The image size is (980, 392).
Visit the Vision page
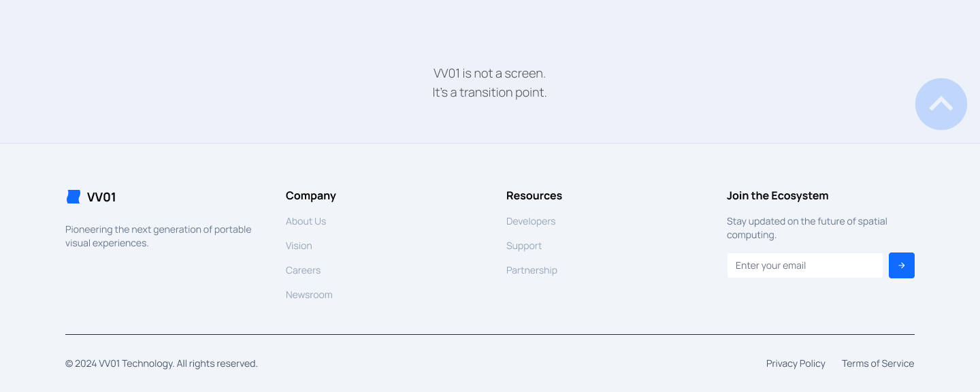click(299, 246)
